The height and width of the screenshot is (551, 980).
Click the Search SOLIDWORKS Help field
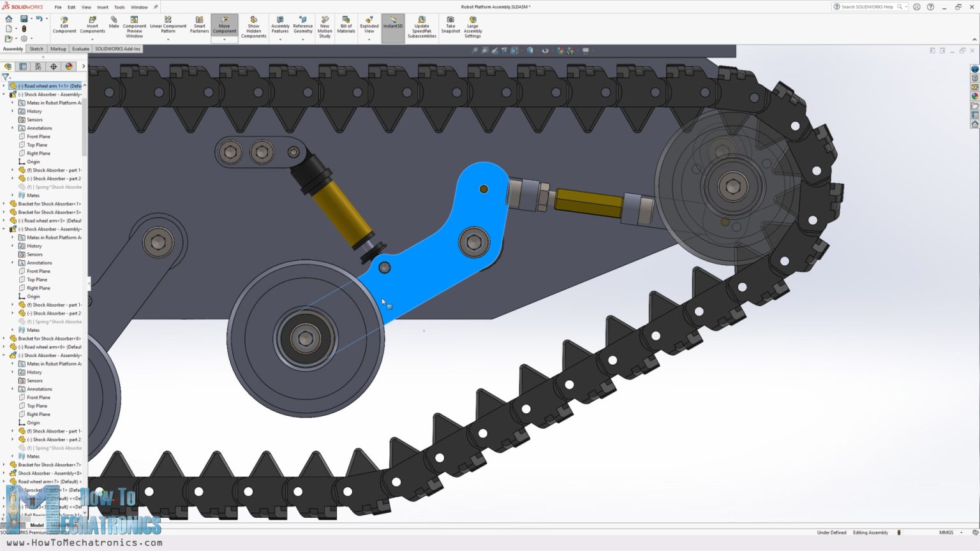point(868,6)
